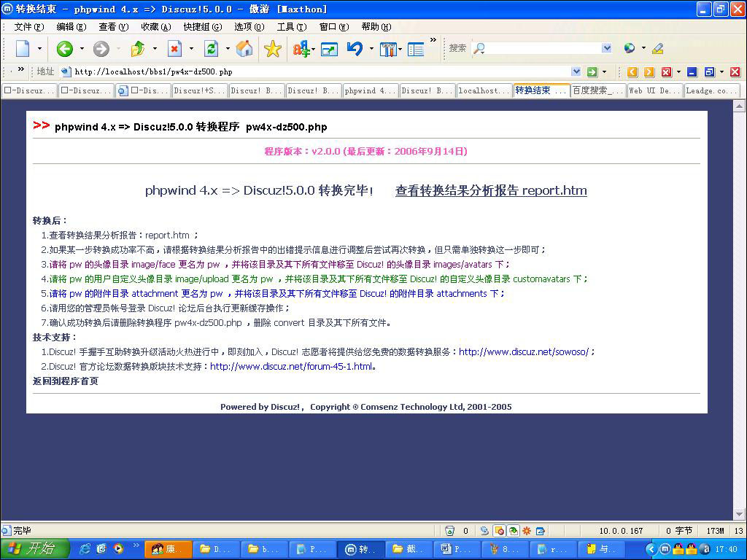Open dropdown arrow next to Up icon
This screenshot has width=747, height=560.
(155, 49)
